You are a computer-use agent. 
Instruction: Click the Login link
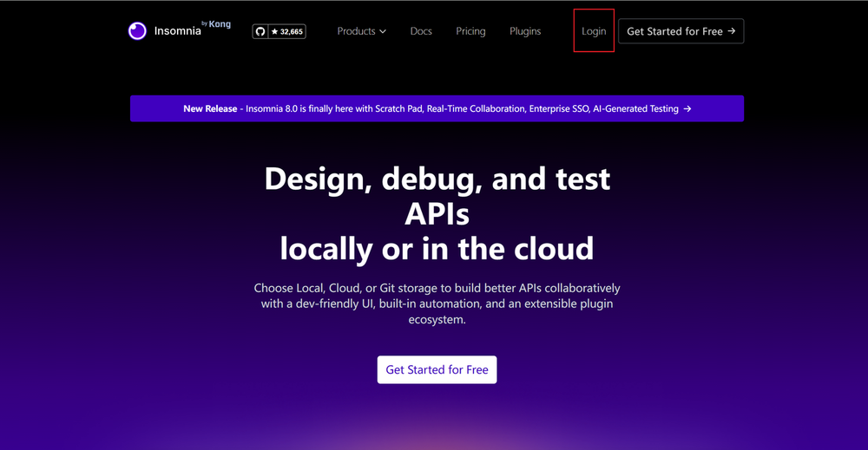pyautogui.click(x=594, y=31)
